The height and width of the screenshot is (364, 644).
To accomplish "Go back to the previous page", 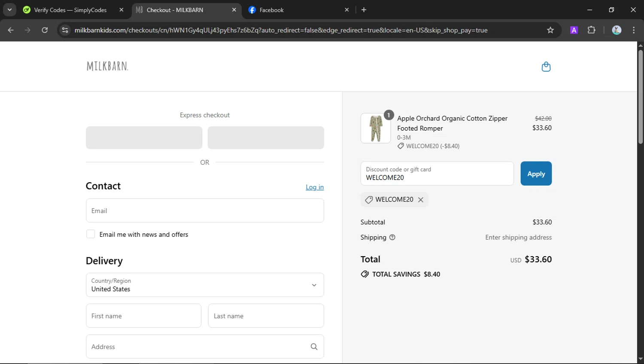I will pyautogui.click(x=11, y=30).
